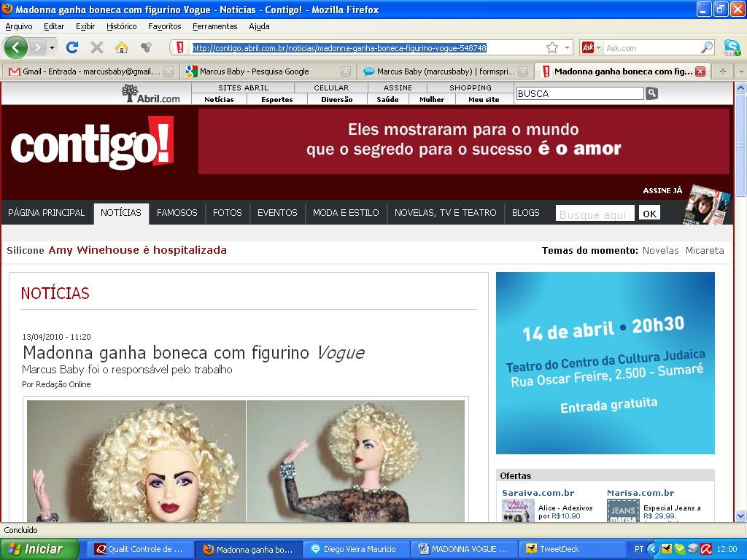The width and height of the screenshot is (747, 560).
Task: Click the Contigo site icon in address bar
Action: coord(180,47)
